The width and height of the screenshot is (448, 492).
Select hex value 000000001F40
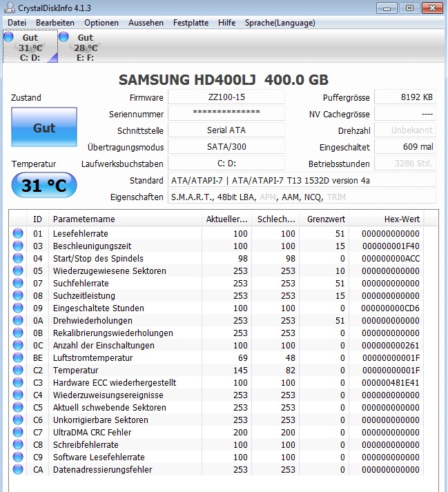click(391, 246)
